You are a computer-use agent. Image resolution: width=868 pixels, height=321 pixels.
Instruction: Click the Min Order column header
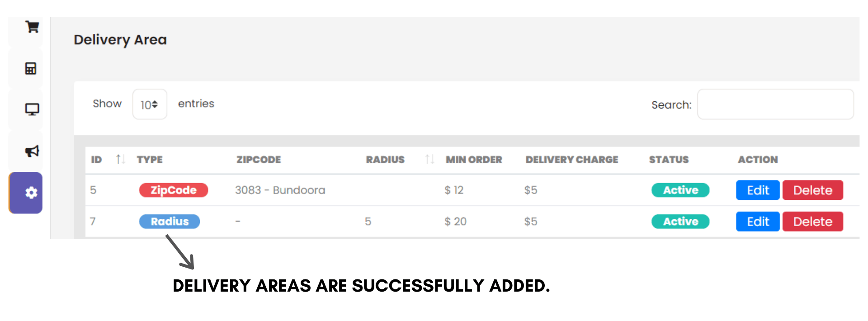pyautogui.click(x=474, y=160)
